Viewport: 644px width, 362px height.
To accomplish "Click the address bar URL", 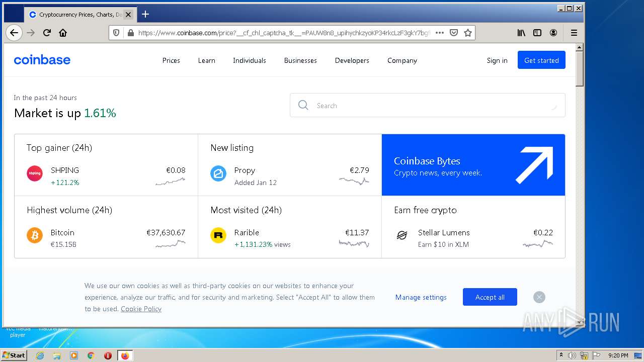I will point(284,33).
